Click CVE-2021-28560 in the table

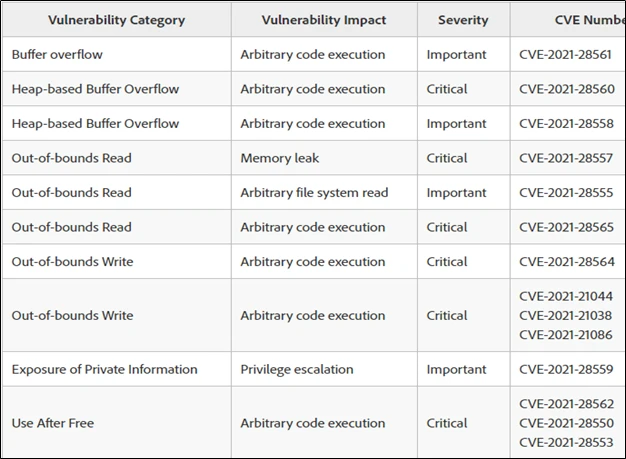pyautogui.click(x=566, y=89)
